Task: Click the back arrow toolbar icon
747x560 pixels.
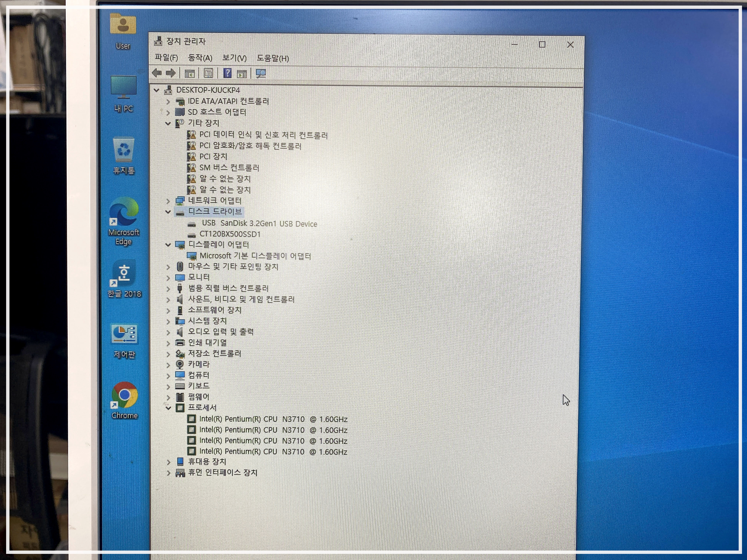Action: pyautogui.click(x=157, y=73)
